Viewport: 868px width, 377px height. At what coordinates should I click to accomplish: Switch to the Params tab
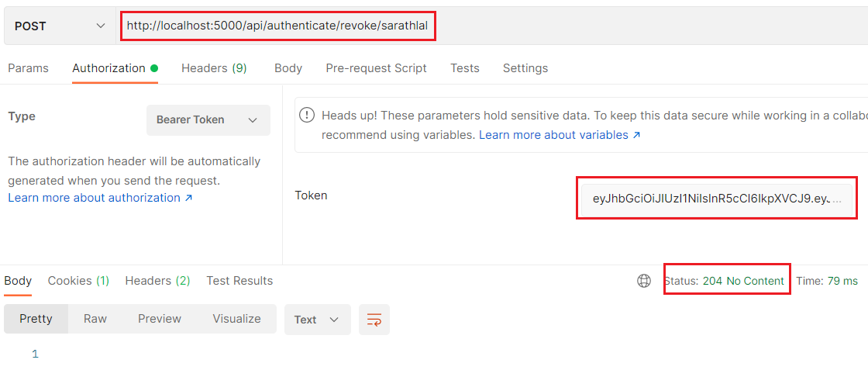[x=28, y=68]
